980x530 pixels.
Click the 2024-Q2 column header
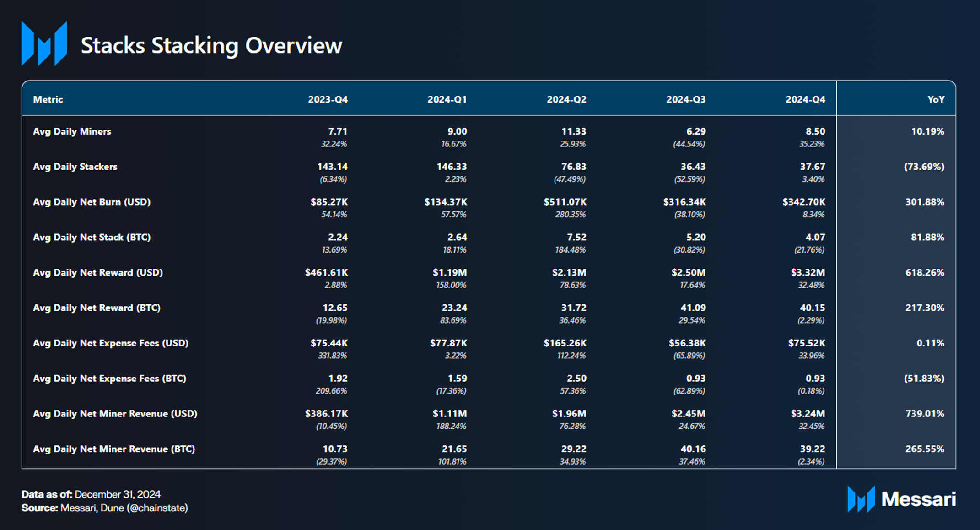pyautogui.click(x=566, y=99)
